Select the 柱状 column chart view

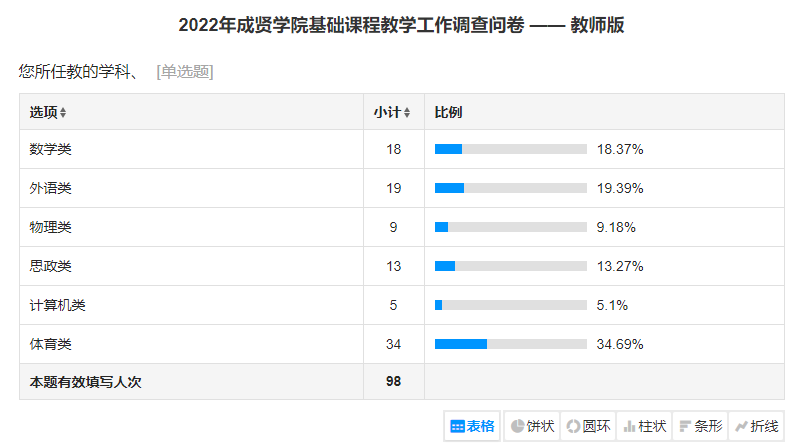644,426
